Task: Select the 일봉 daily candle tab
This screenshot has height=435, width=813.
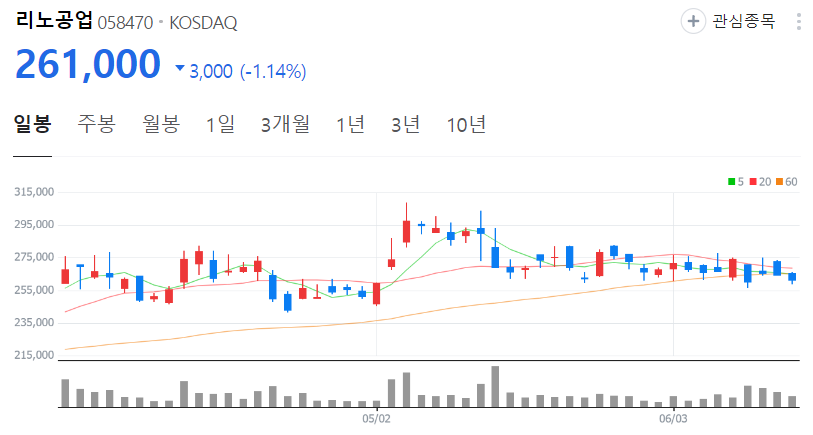Action: [x=32, y=124]
